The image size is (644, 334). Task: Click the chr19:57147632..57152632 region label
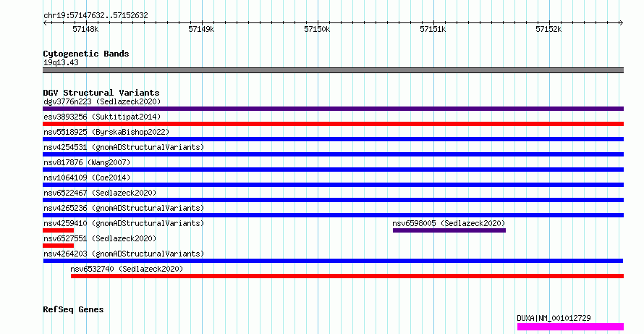pyautogui.click(x=96, y=16)
